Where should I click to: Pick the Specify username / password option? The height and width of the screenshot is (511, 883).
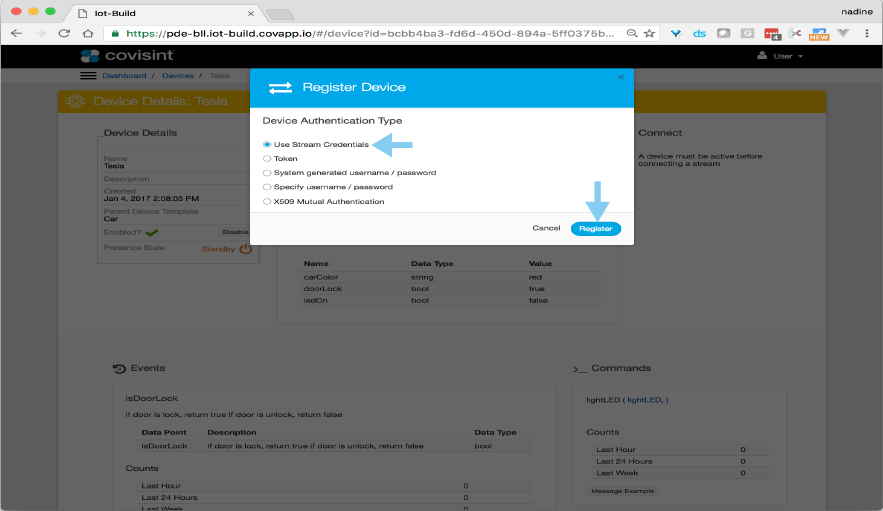tap(267, 187)
